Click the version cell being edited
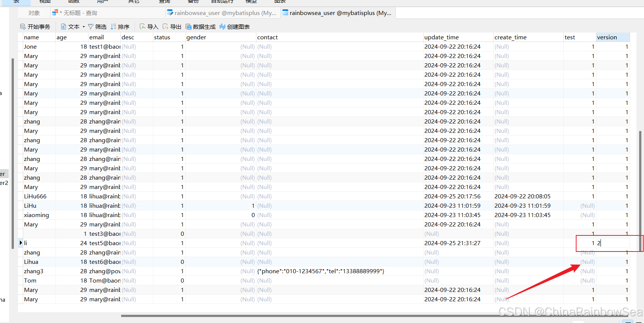644x323 pixels. 613,243
